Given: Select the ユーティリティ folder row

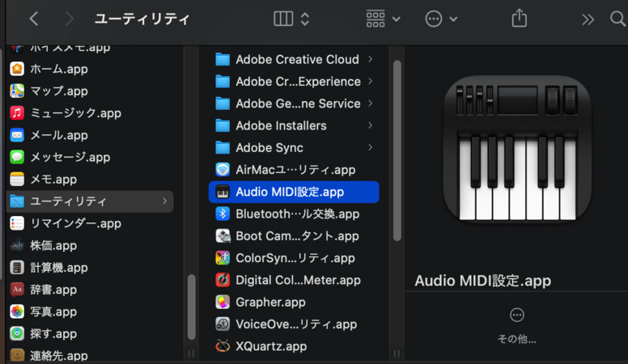Looking at the screenshot, I should click(x=90, y=201).
